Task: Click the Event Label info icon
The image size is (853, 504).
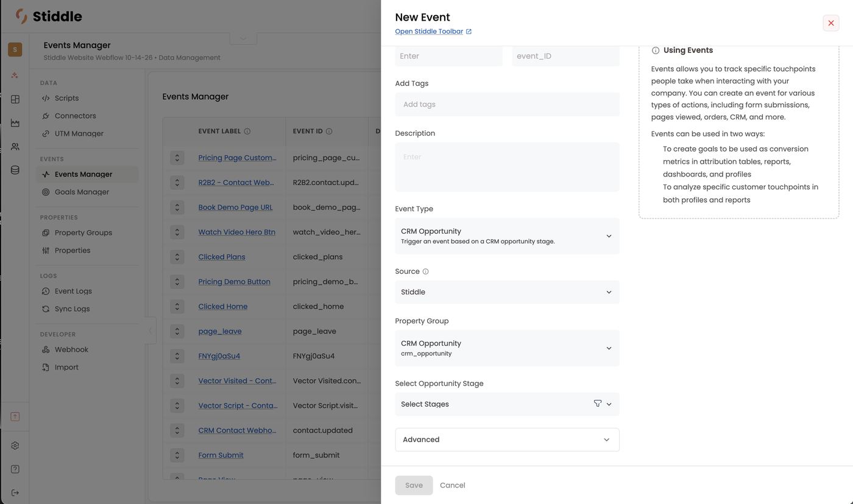Action: tap(247, 131)
